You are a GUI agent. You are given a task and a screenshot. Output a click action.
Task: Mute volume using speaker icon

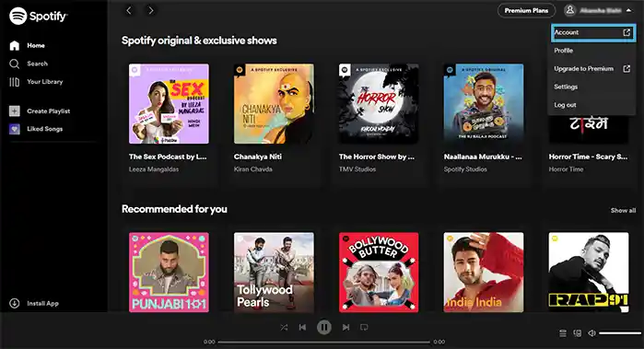pos(591,333)
